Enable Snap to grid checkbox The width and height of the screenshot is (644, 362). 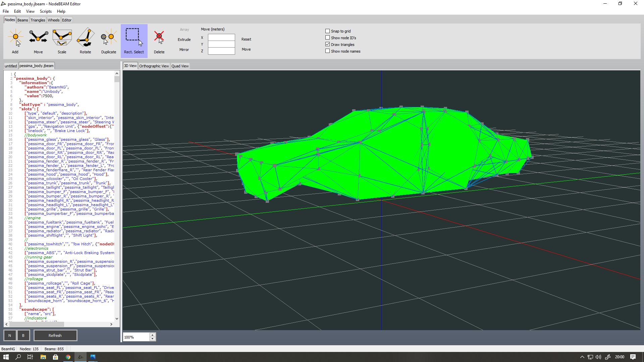click(328, 31)
